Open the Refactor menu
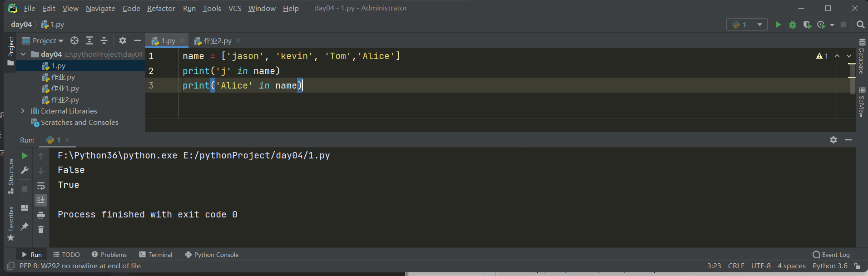The image size is (868, 276). click(161, 8)
